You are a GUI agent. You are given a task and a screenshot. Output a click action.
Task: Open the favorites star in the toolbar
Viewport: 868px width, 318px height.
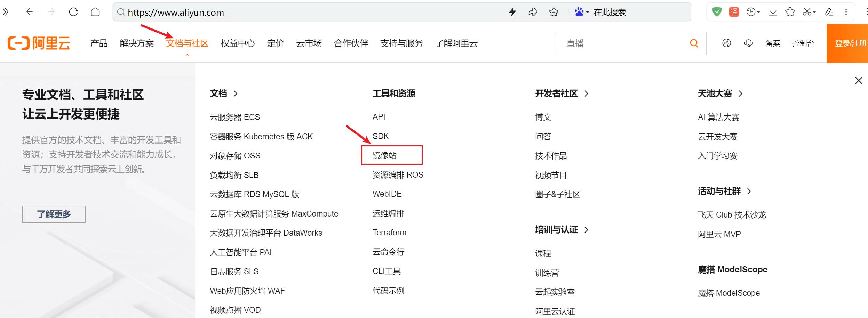(x=790, y=12)
